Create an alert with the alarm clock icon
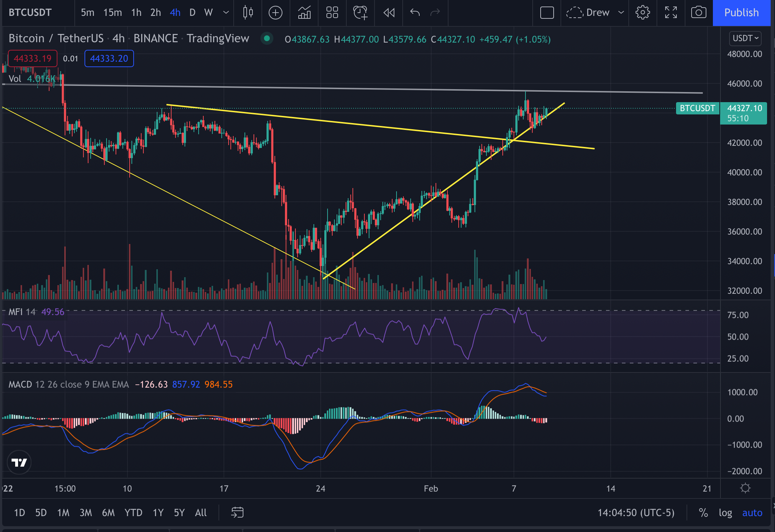The width and height of the screenshot is (775, 532). pos(360,13)
